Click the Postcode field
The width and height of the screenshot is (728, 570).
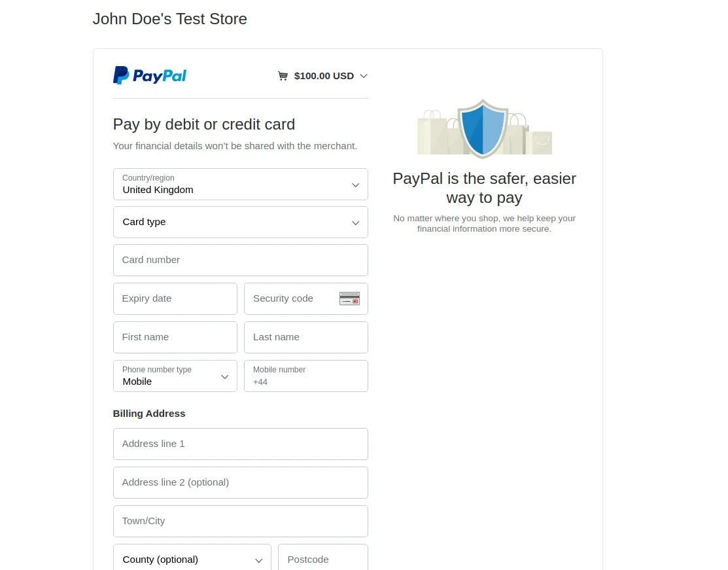(x=322, y=560)
